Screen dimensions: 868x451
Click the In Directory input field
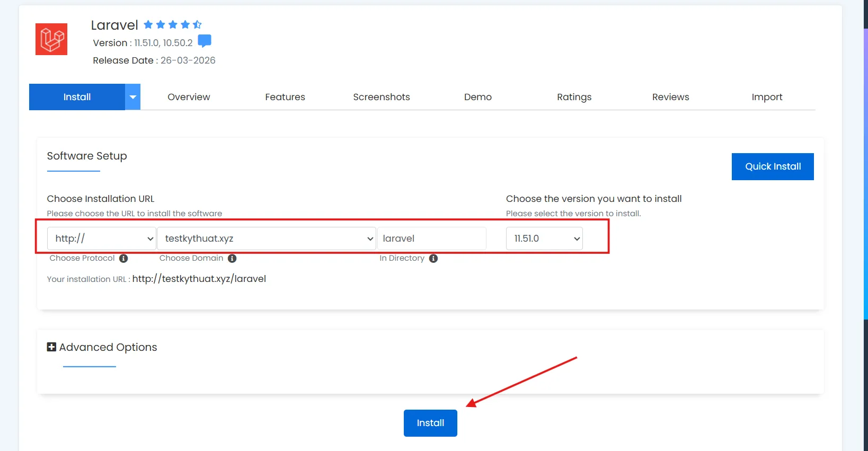[432, 238]
